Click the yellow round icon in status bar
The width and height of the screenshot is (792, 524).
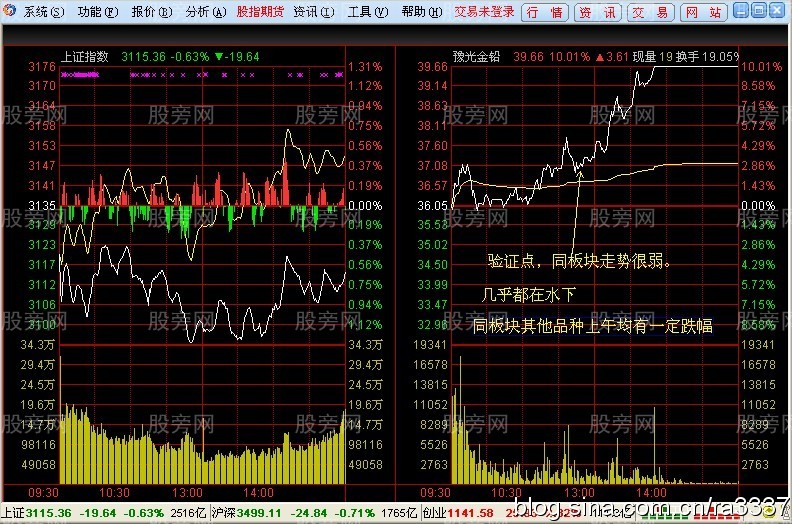click(x=770, y=514)
